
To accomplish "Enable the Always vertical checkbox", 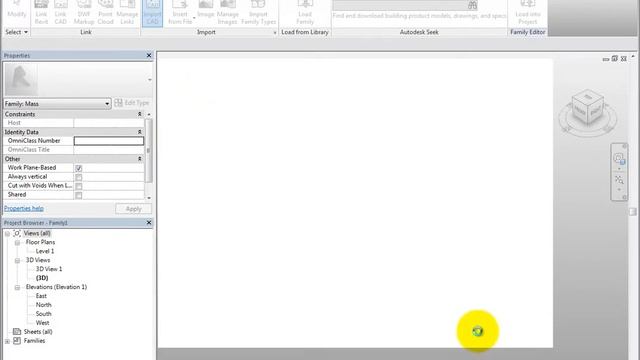I will (78, 177).
